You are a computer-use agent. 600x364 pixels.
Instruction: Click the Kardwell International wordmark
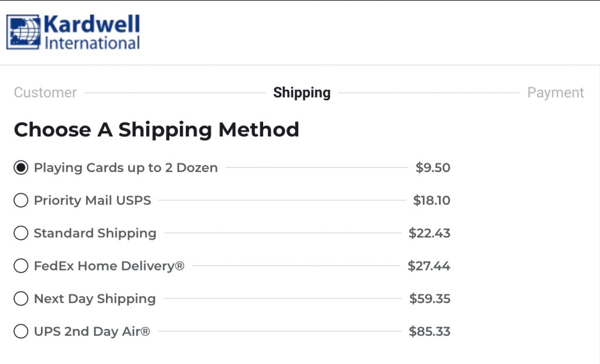[x=92, y=33]
